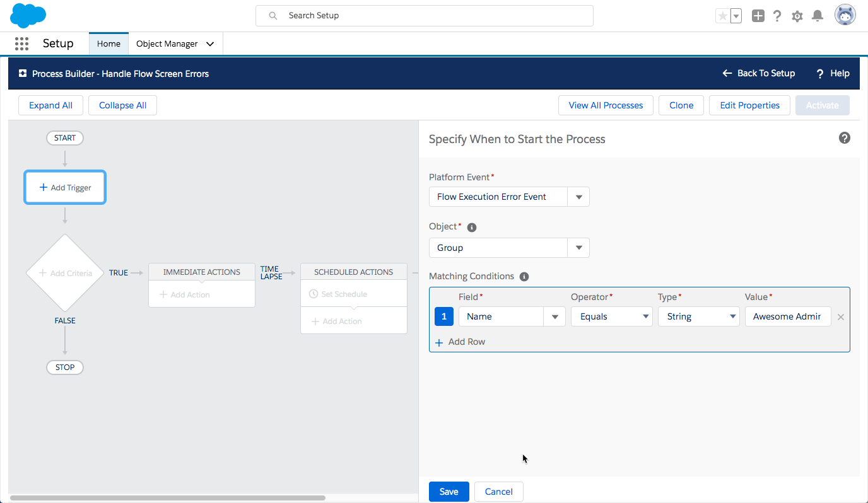The width and height of the screenshot is (868, 503).
Task: Open Salesforce Help via question mark icon
Action: click(777, 15)
